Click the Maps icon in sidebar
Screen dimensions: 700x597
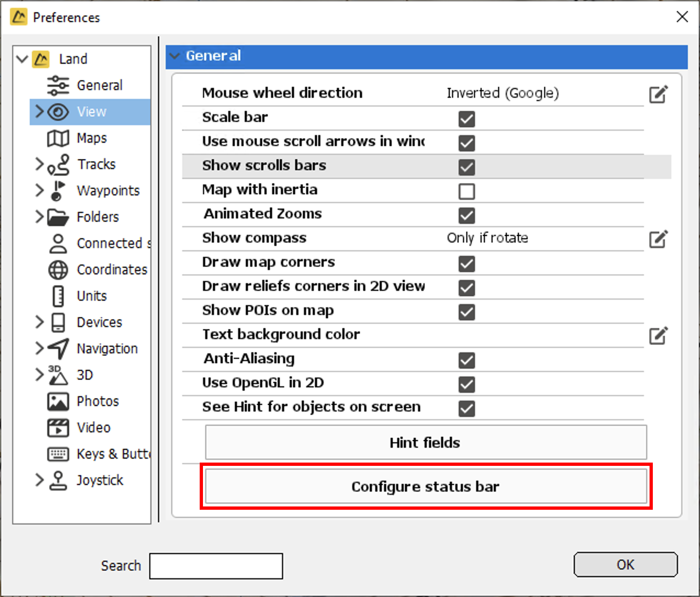58,138
